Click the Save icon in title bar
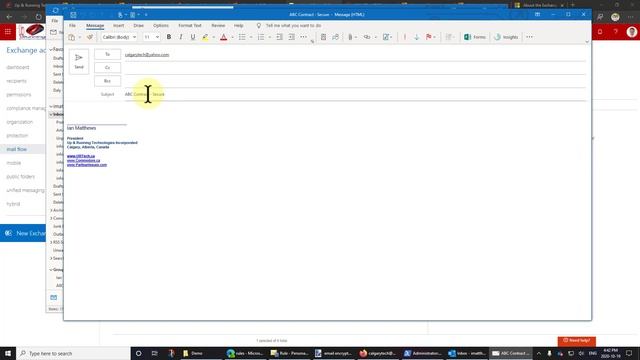 (x=73, y=15)
